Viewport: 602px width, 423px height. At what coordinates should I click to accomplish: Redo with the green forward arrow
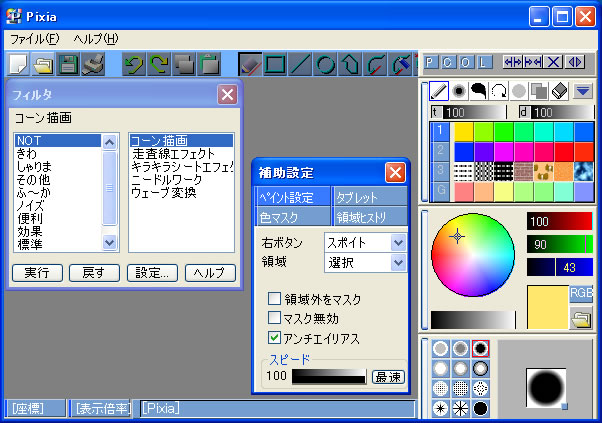coord(159,64)
